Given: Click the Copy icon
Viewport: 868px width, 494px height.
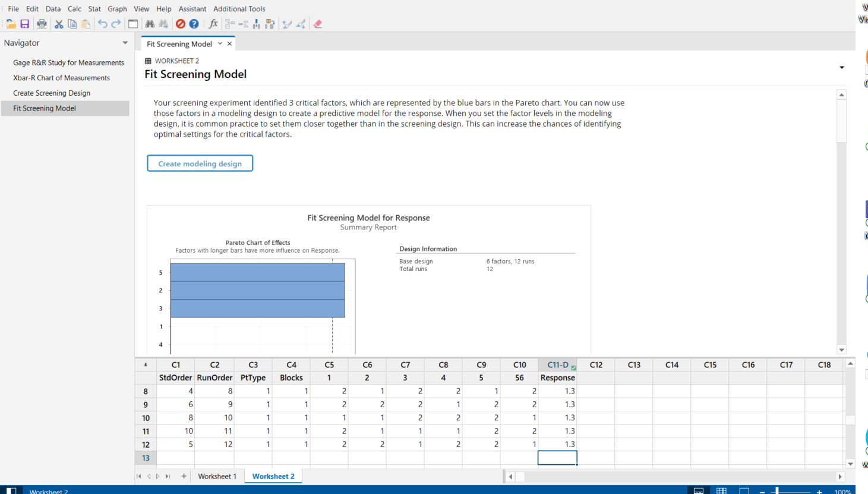Looking at the screenshot, I should tap(71, 24).
